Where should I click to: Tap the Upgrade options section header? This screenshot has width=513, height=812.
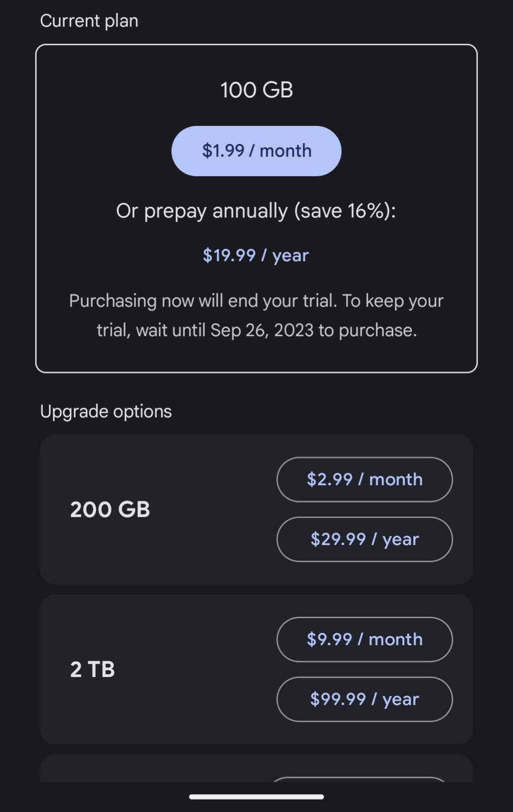106,411
